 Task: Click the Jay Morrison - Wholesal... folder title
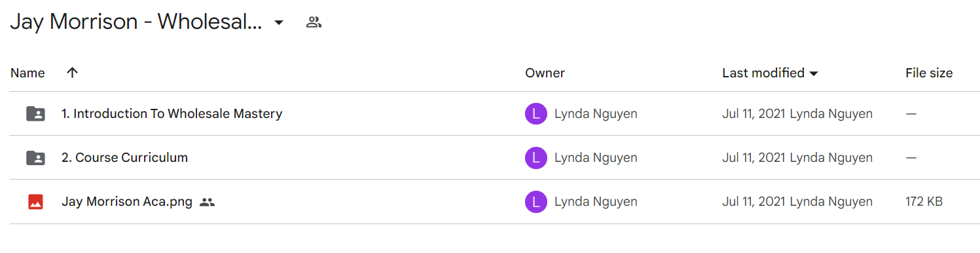pyautogui.click(x=136, y=22)
